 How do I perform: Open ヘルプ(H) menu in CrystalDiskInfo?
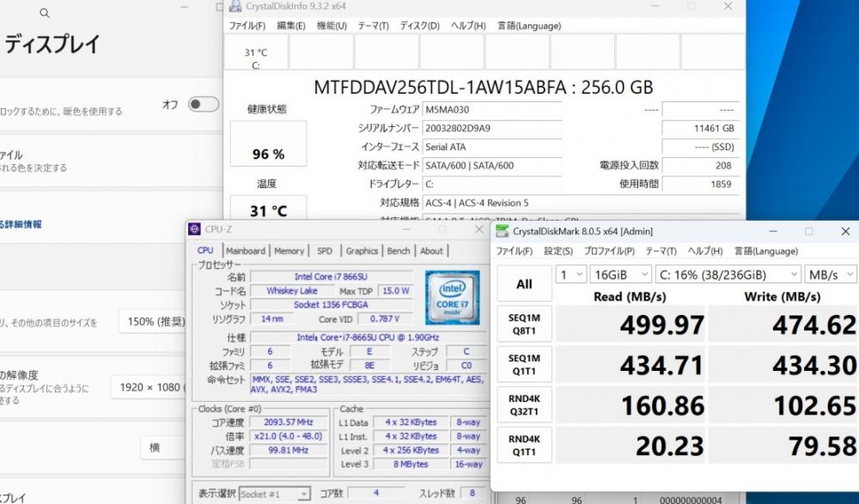(x=468, y=26)
